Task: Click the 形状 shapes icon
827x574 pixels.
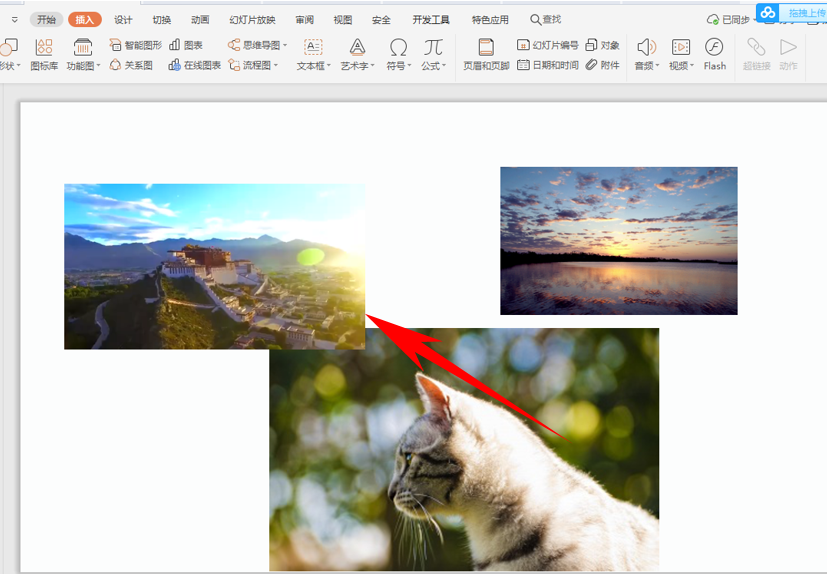Action: [8, 47]
